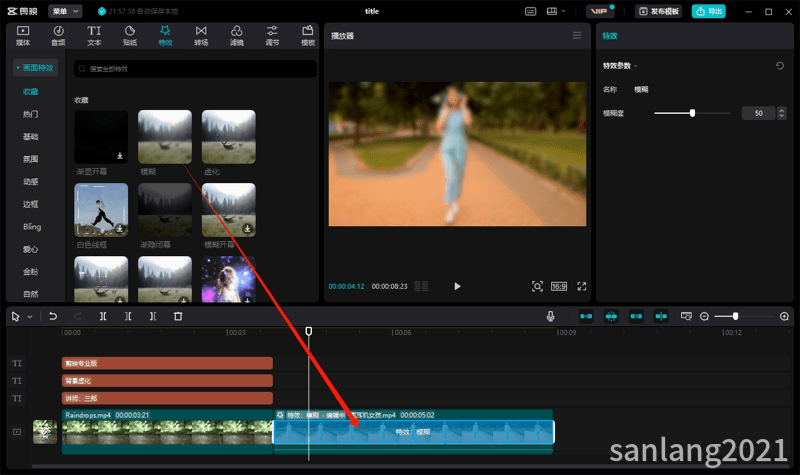Viewport: 800px width, 475px height.
Task: Click the timeline zoom slider handle
Action: (735, 316)
